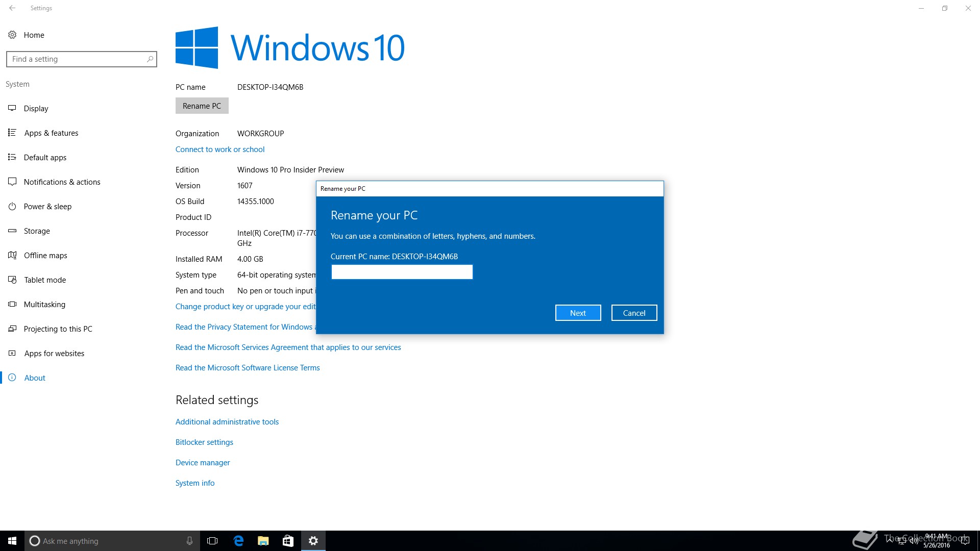Open Display settings in the sidebar
The image size is (980, 551).
point(36,108)
